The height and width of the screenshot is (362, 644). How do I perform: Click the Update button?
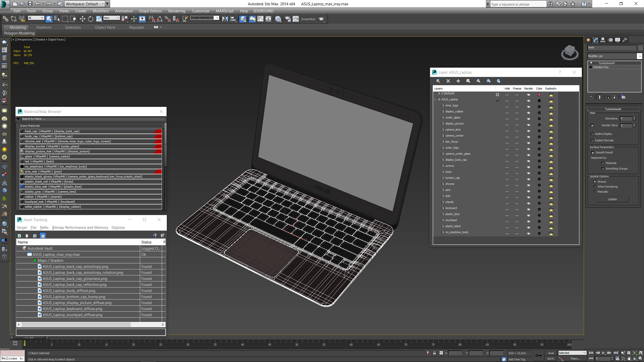pyautogui.click(x=612, y=199)
